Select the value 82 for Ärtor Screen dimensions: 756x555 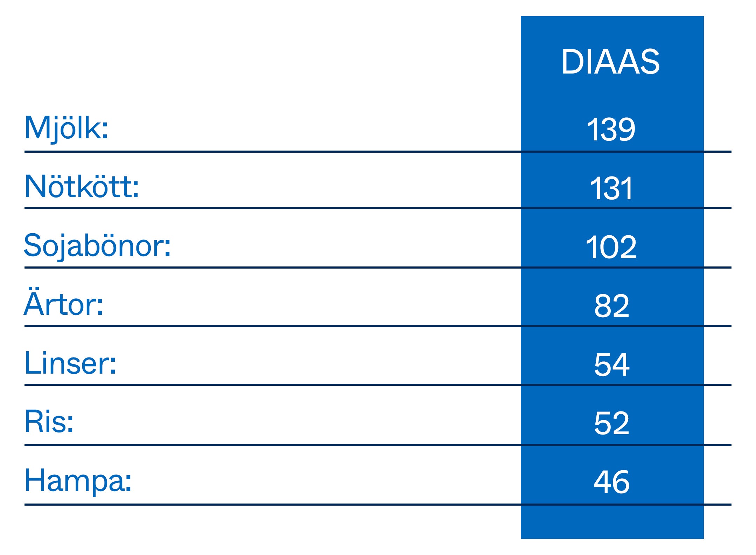tap(611, 306)
